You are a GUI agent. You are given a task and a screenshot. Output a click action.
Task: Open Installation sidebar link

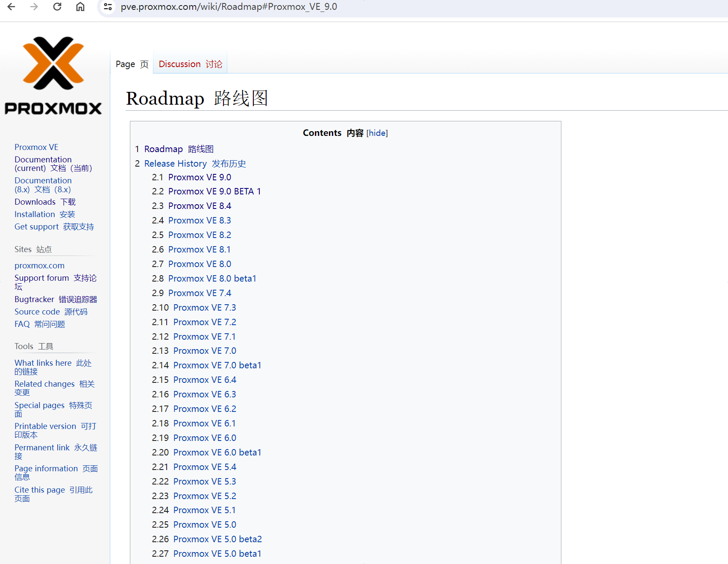(x=44, y=214)
